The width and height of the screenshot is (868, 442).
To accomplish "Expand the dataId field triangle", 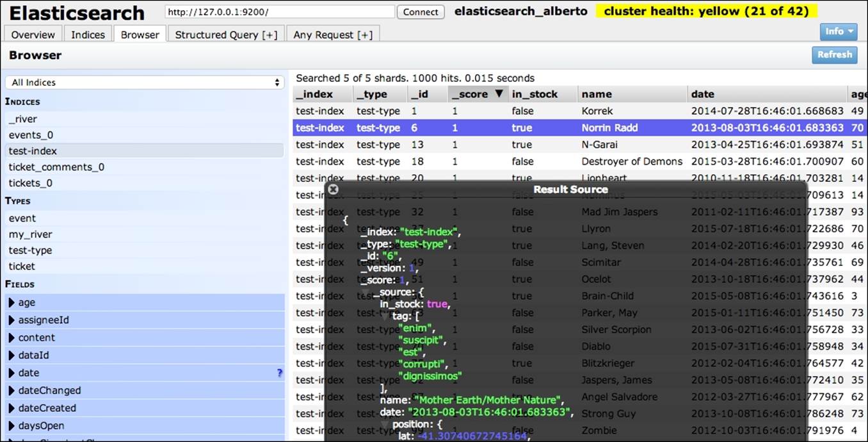I will pyautogui.click(x=12, y=356).
